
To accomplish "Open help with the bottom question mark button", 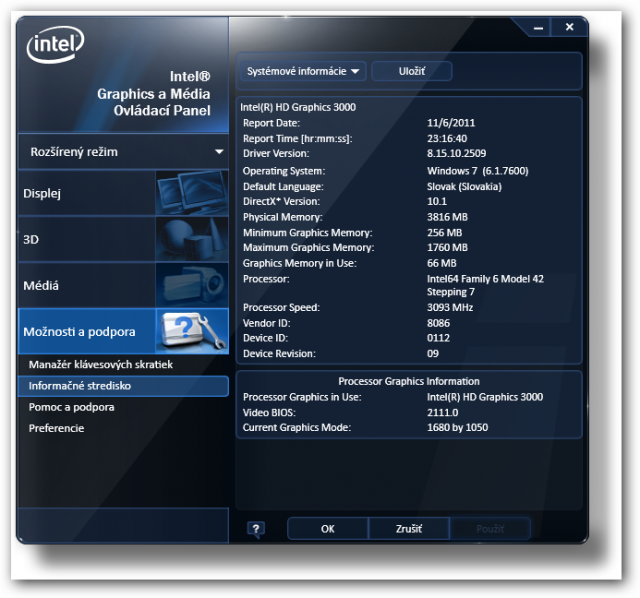I will (x=256, y=529).
